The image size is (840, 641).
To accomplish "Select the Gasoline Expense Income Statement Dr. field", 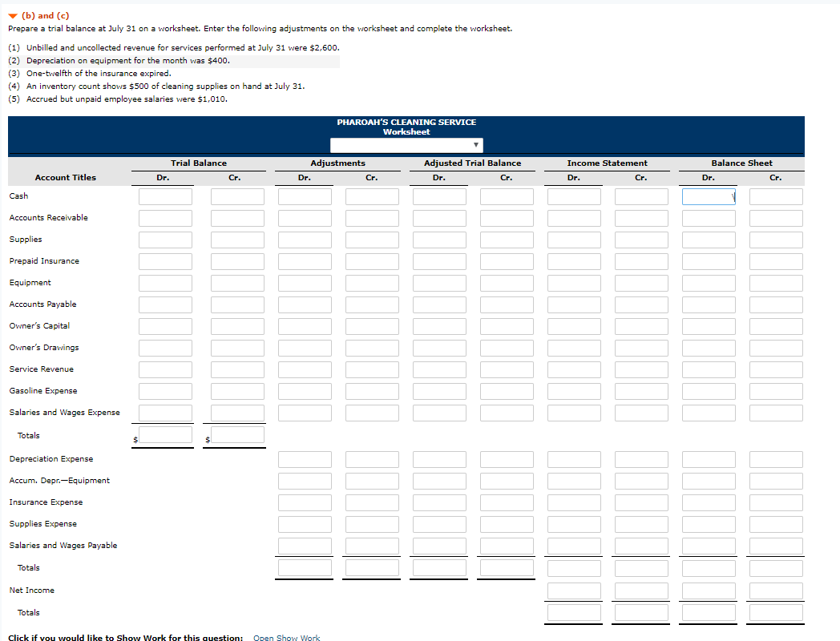I will point(573,390).
